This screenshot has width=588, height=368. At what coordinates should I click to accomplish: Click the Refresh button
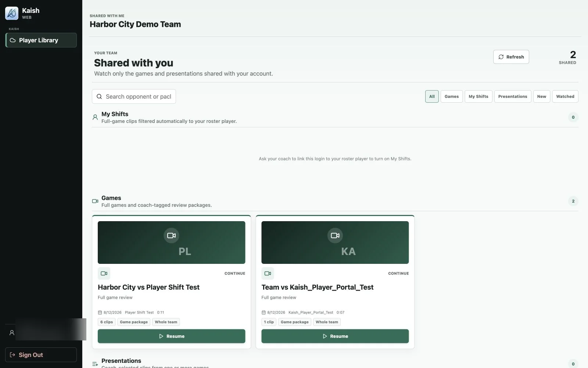pyautogui.click(x=511, y=57)
